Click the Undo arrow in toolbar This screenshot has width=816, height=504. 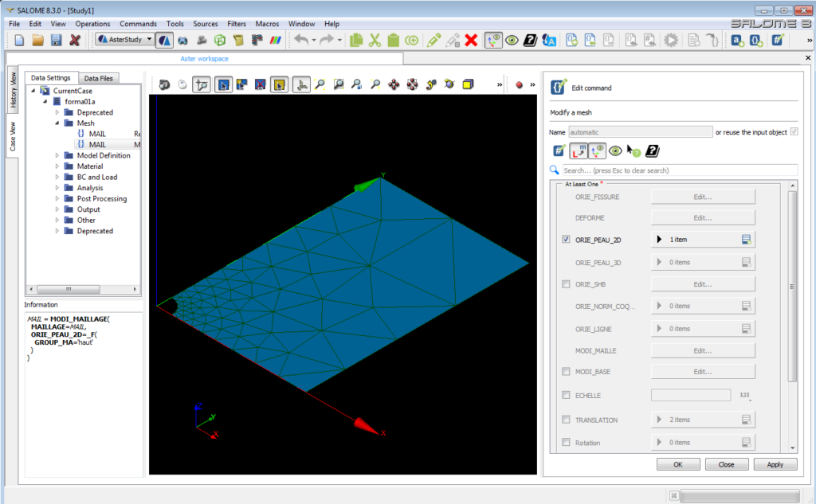point(301,40)
